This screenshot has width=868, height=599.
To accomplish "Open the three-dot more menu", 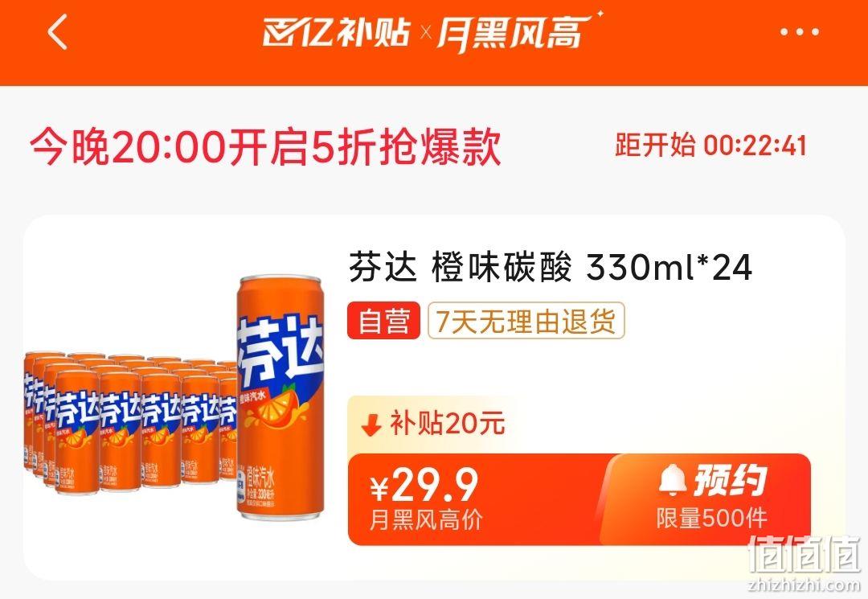I will [799, 32].
